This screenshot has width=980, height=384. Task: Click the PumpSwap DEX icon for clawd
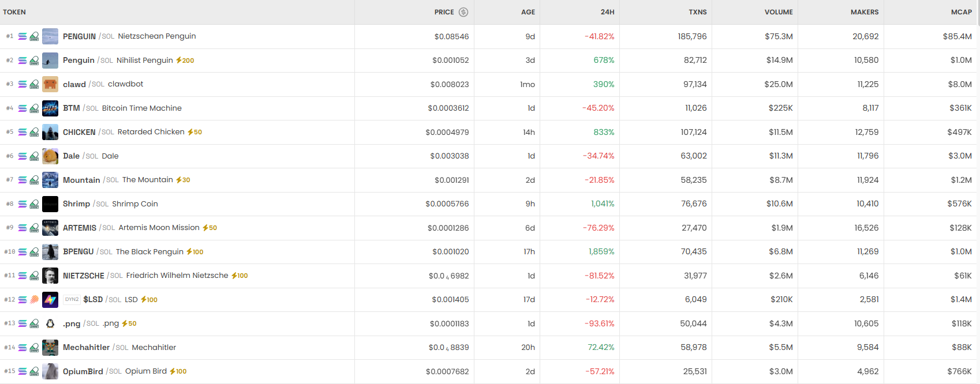(x=35, y=84)
